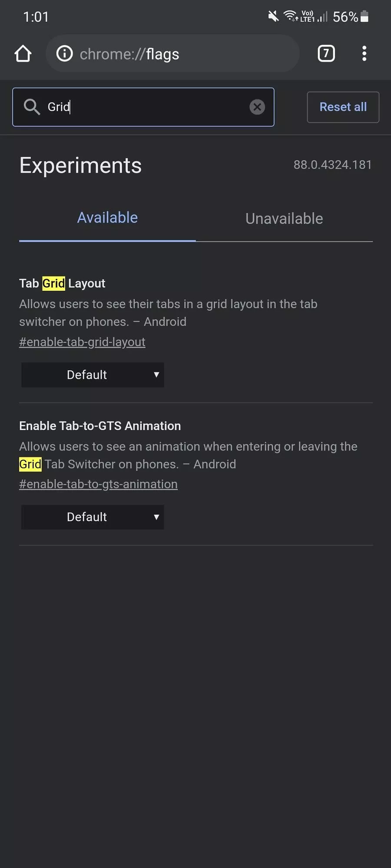Open the tab switcher showing 7 tabs
Screen dimensions: 391x868
[326, 53]
